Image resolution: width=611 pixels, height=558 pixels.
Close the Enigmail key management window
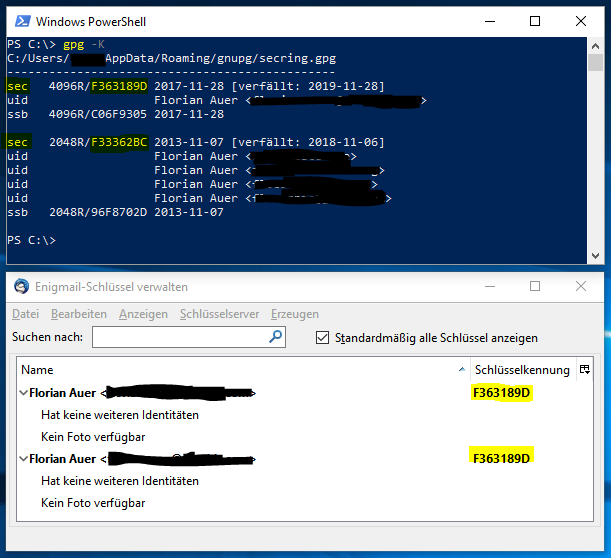(581, 286)
